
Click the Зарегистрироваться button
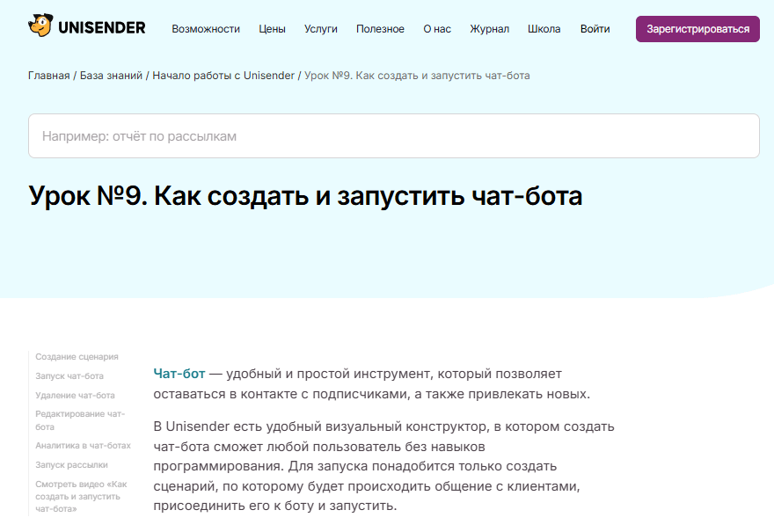697,29
